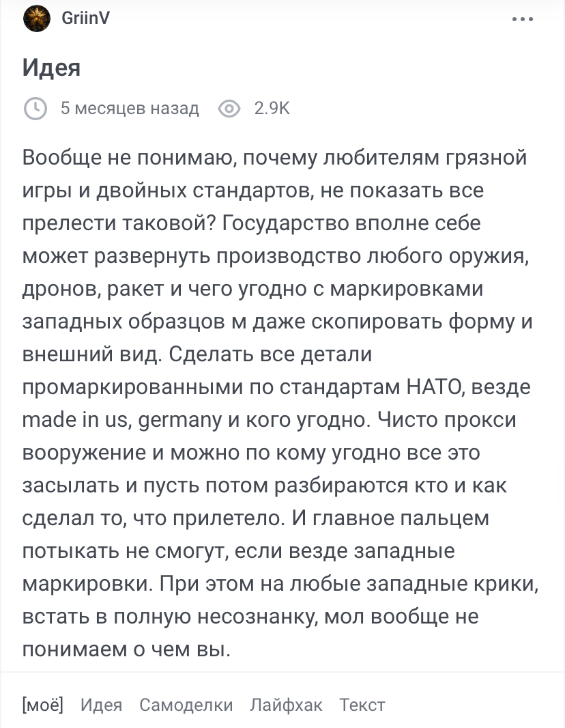Open the three-dot post options menu
The height and width of the screenshot is (728, 565).
[523, 19]
